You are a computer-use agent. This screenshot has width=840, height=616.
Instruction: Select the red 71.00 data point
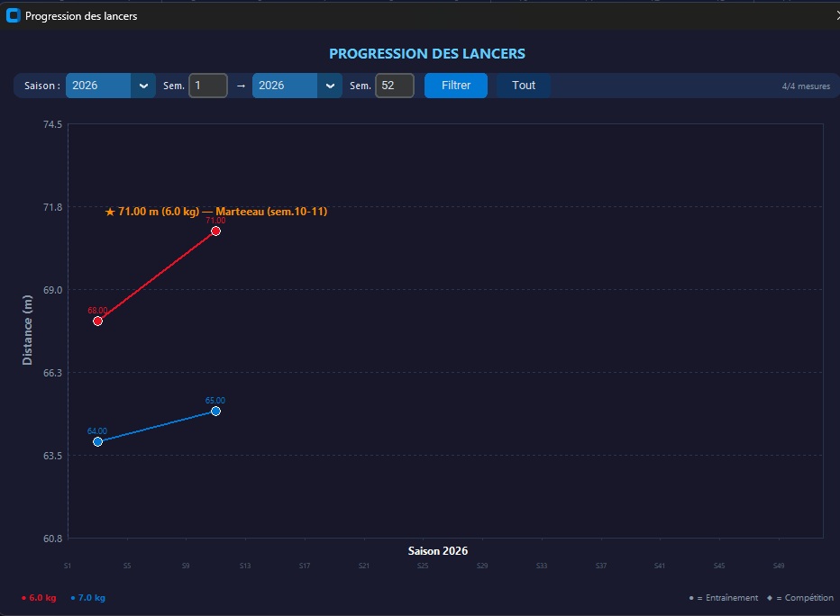pyautogui.click(x=215, y=231)
